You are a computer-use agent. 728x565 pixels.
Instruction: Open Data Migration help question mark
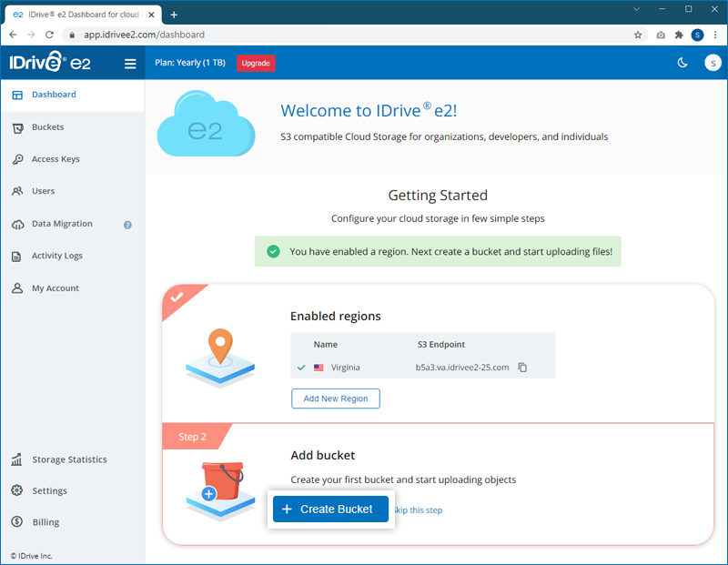[127, 225]
